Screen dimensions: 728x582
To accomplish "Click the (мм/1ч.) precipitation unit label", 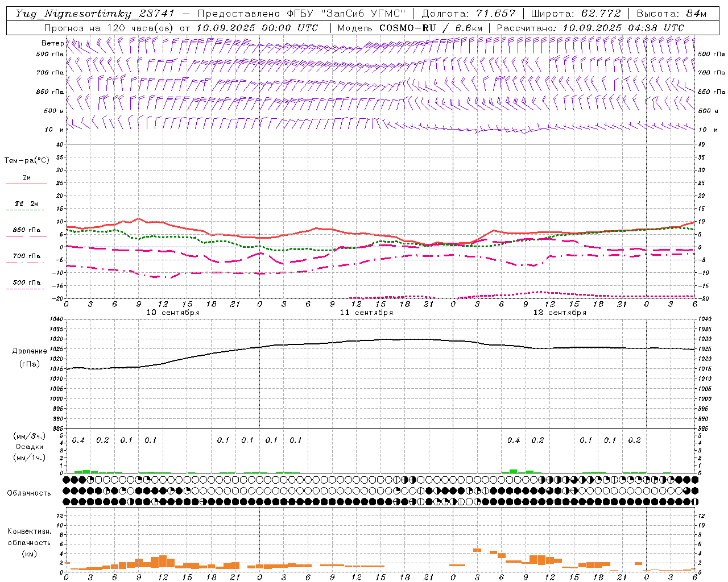I will (30, 458).
